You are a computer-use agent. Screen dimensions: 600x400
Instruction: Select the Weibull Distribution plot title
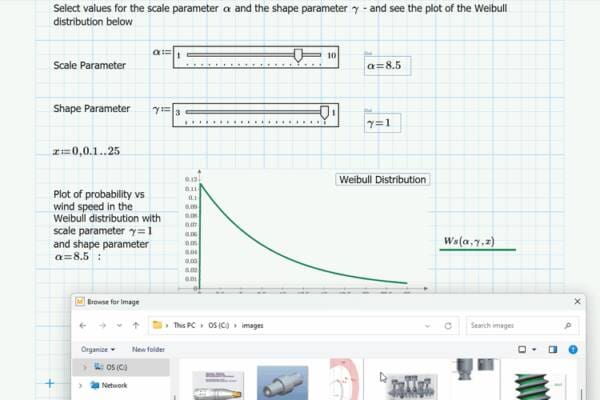pos(383,180)
